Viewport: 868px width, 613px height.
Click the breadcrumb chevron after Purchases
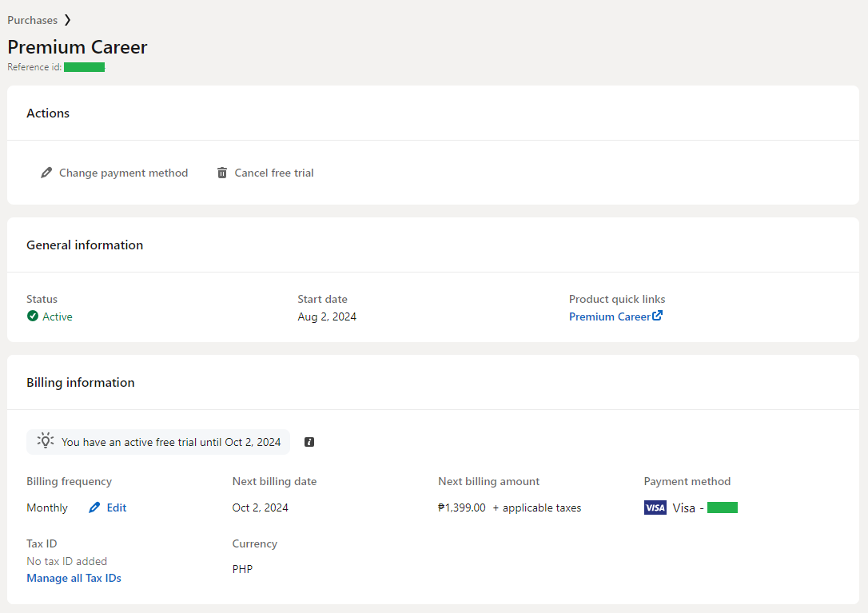[x=67, y=20]
